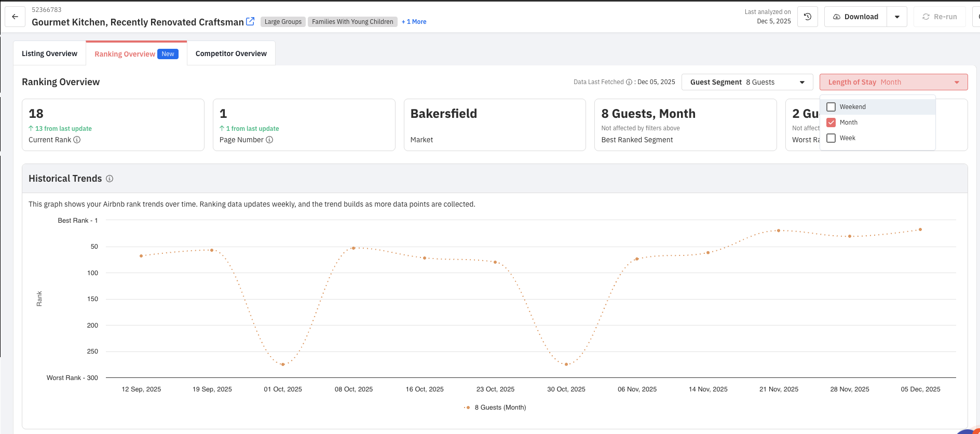980x434 pixels.
Task: Switch to Listing Overview tab
Action: (49, 53)
